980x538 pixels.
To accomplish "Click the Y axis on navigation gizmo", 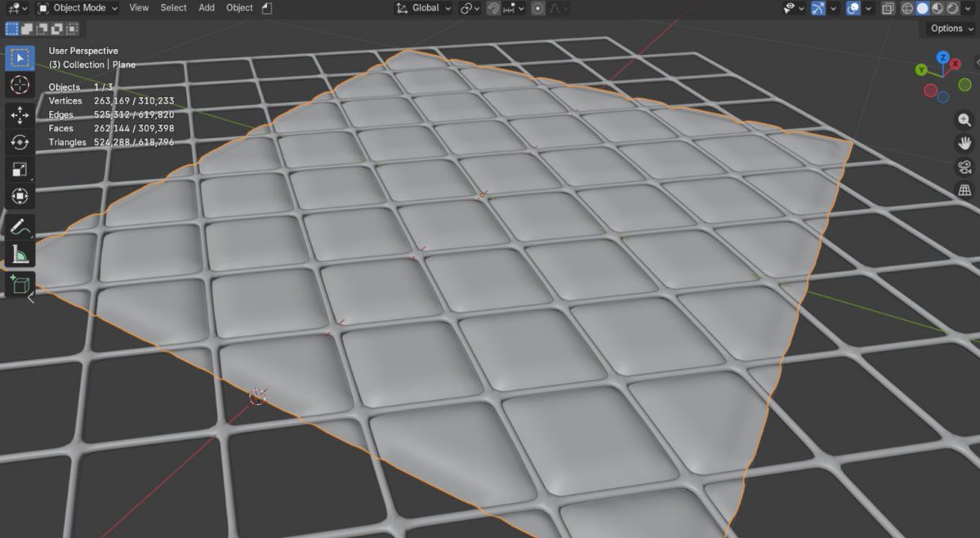I will point(923,70).
